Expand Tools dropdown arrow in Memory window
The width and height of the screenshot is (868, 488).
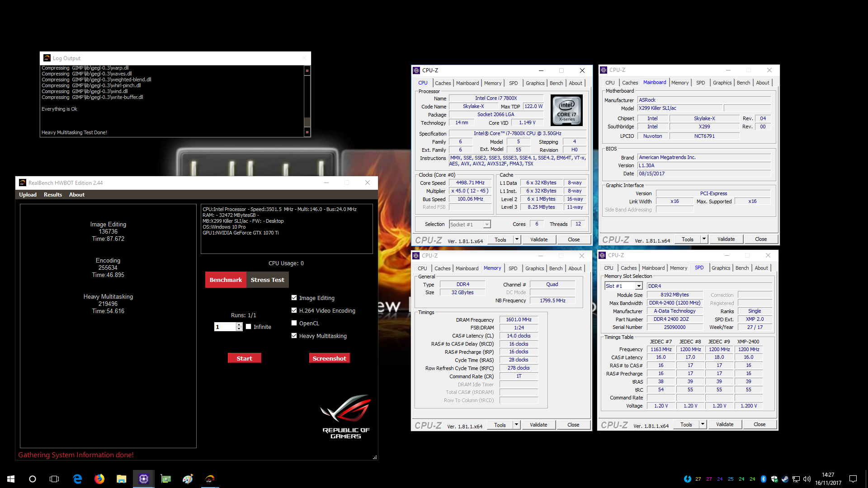(x=517, y=425)
